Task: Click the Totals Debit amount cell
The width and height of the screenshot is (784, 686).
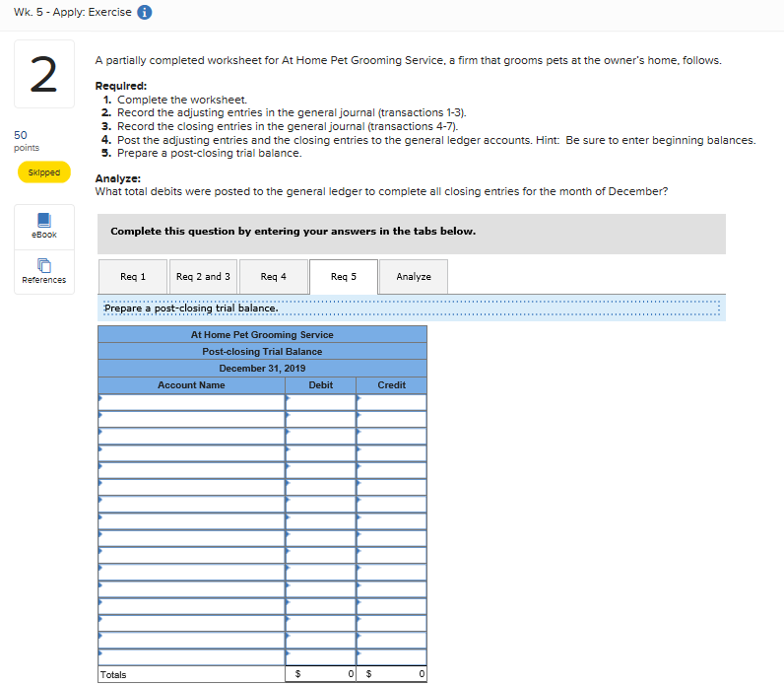Action: 320,674
